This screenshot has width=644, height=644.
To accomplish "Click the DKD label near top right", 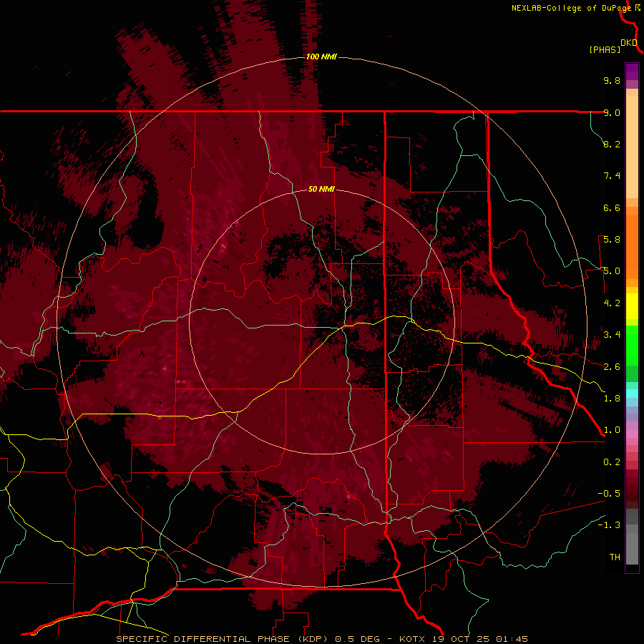I will (629, 43).
